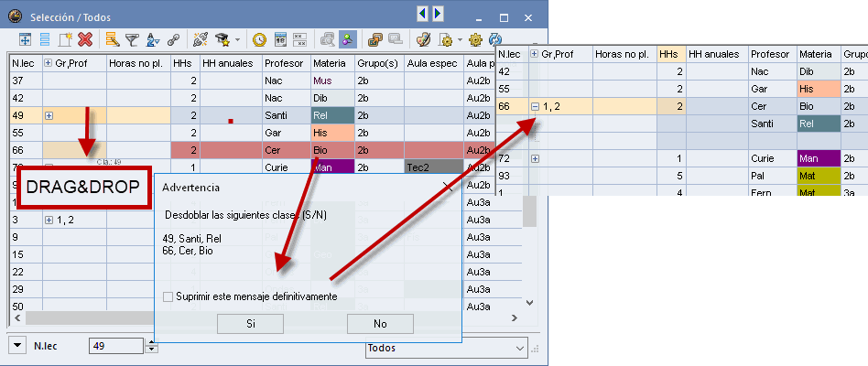868x366 pixels.
Task: Select the purple Man cell in right table
Action: coord(819,158)
